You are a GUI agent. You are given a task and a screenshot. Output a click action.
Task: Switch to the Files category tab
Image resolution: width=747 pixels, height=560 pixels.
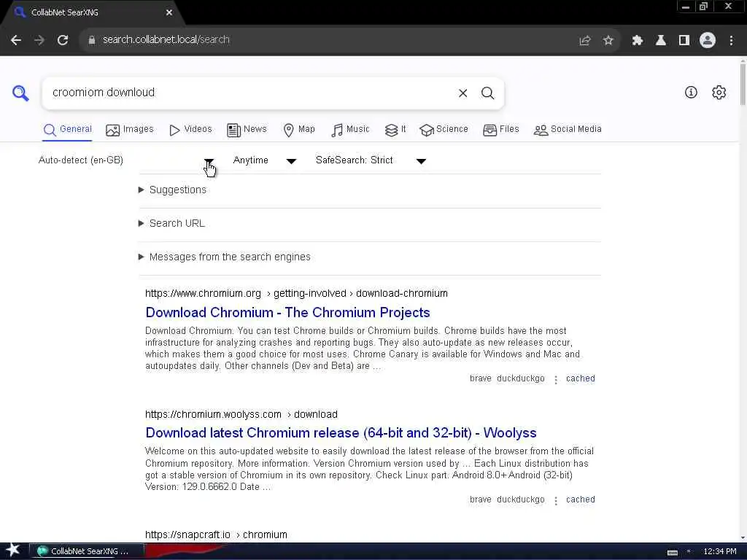pyautogui.click(x=501, y=130)
